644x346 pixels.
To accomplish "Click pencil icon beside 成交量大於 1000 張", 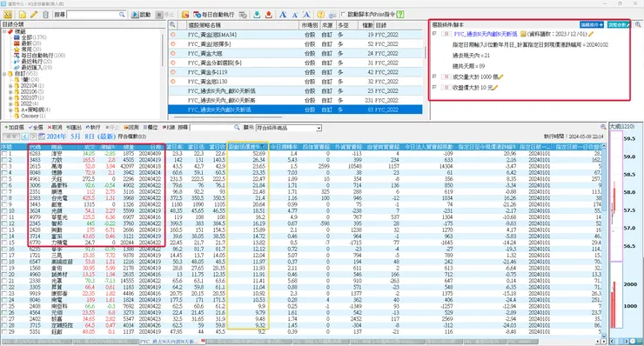I will click(500, 77).
